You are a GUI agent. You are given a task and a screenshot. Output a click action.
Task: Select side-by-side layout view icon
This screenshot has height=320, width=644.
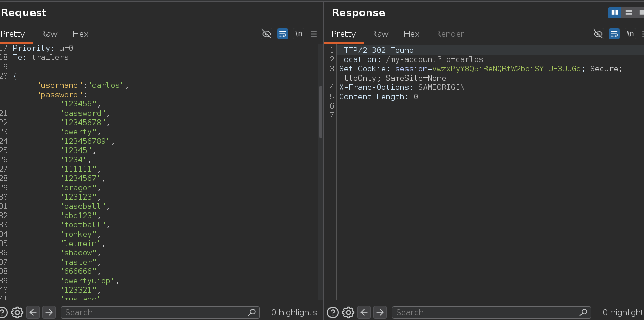615,12
